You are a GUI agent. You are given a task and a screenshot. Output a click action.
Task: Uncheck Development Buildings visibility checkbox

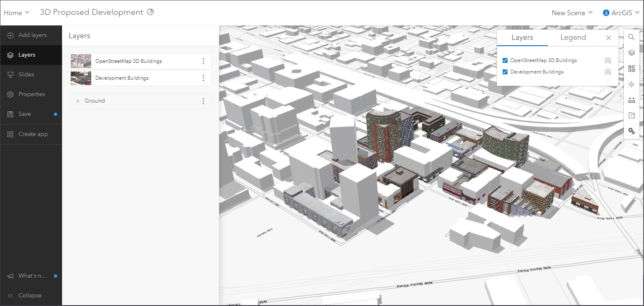[505, 72]
